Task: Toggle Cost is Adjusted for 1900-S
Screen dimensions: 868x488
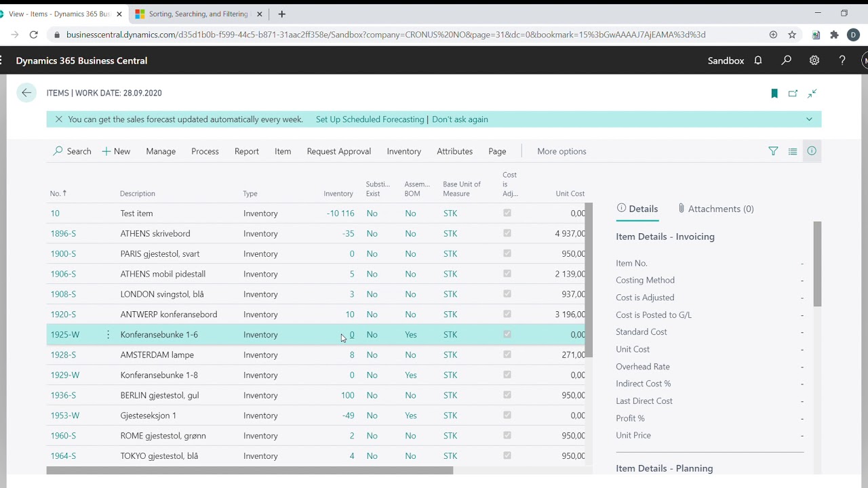Action: click(507, 253)
